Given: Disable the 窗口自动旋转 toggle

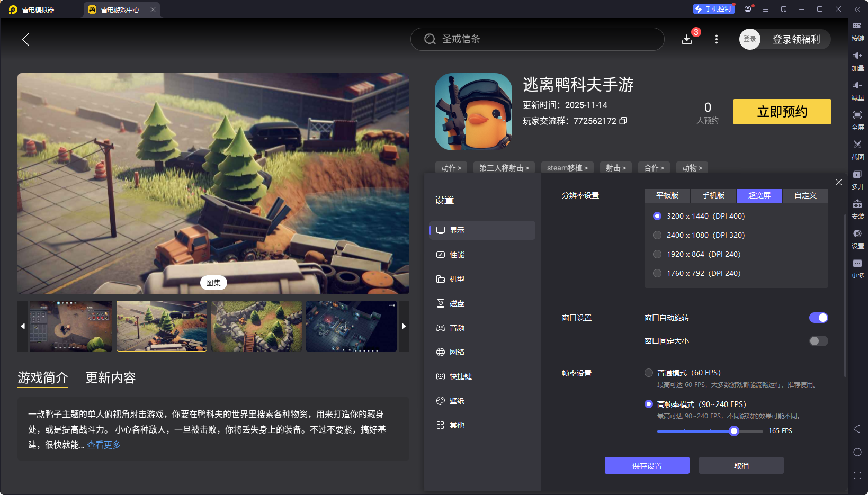Looking at the screenshot, I should 818,318.
